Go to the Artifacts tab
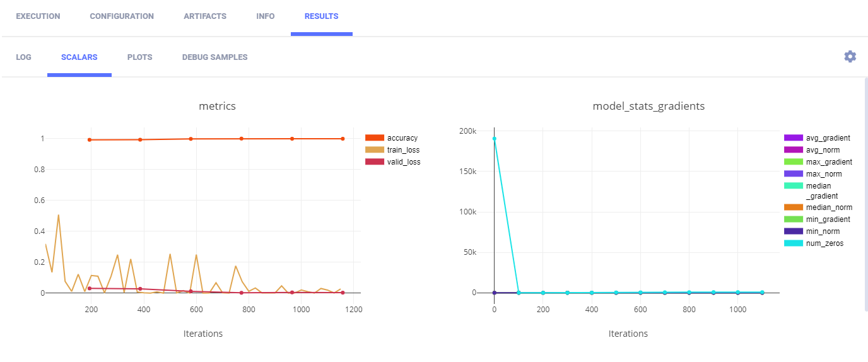The width and height of the screenshot is (868, 362). click(205, 16)
